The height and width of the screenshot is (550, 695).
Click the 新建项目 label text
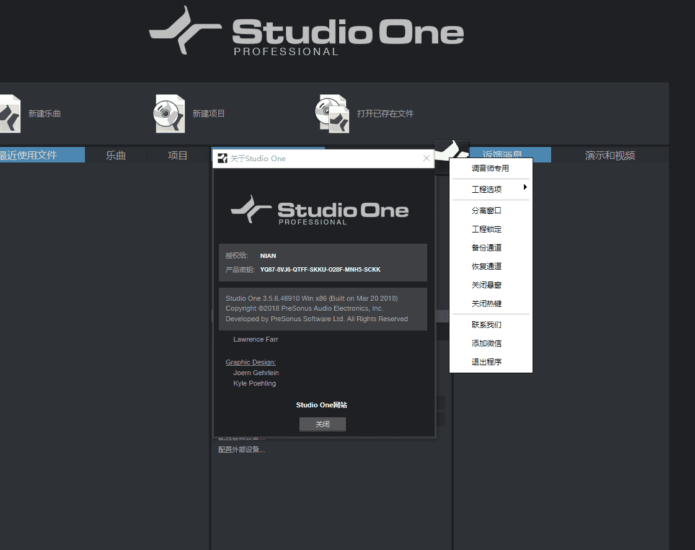209,114
